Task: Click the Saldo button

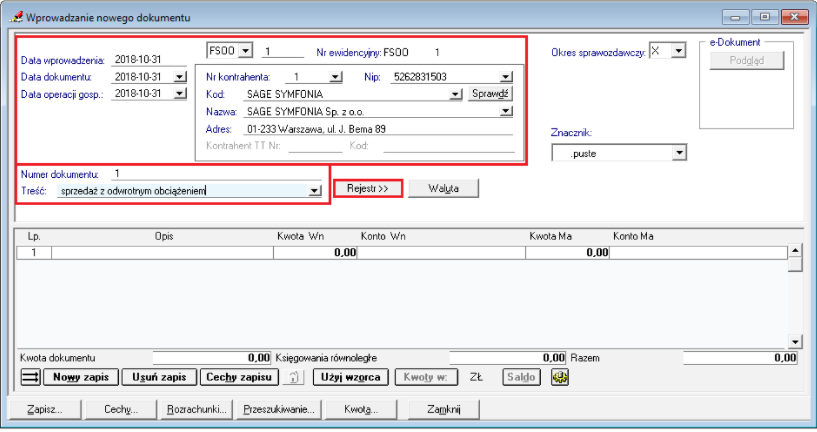Action: pyautogui.click(x=521, y=377)
